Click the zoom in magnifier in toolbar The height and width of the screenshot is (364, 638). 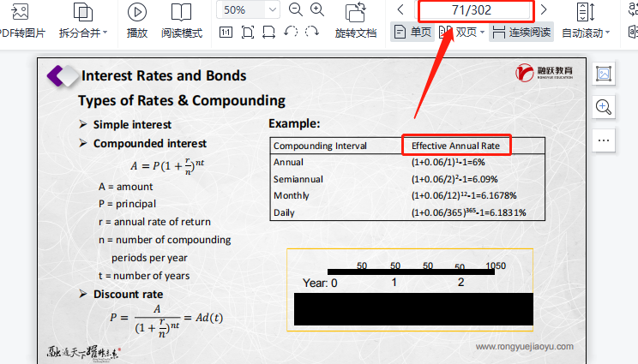316,9
